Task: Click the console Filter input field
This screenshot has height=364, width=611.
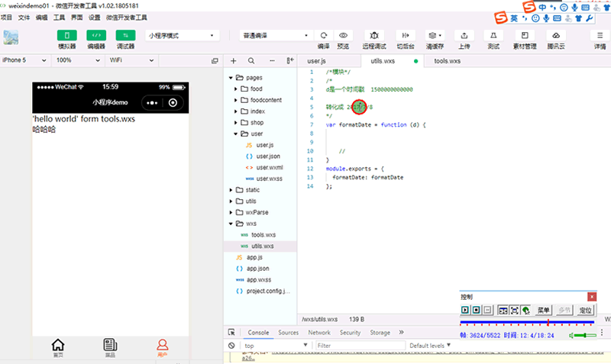Action: click(359, 346)
